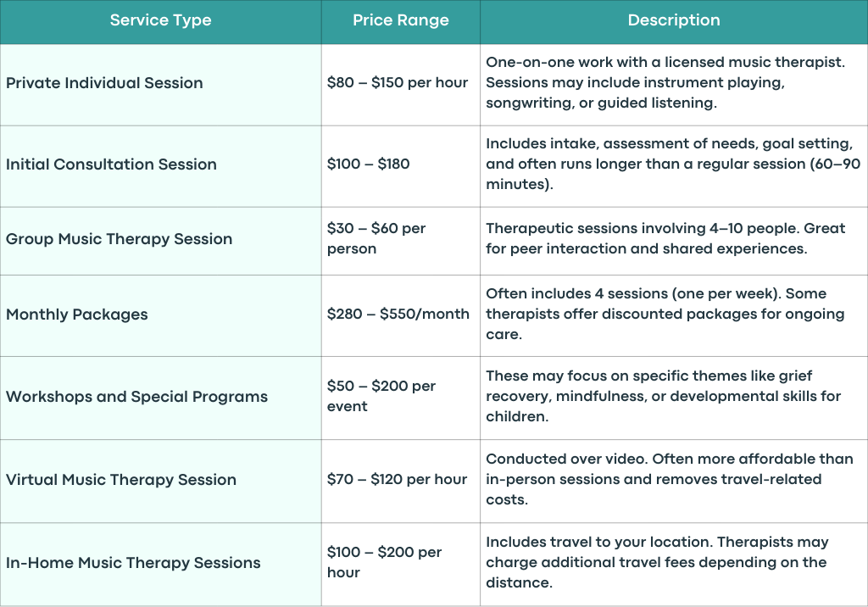This screenshot has width=868, height=607.
Task: Click the Description column header
Action: coord(674,21)
